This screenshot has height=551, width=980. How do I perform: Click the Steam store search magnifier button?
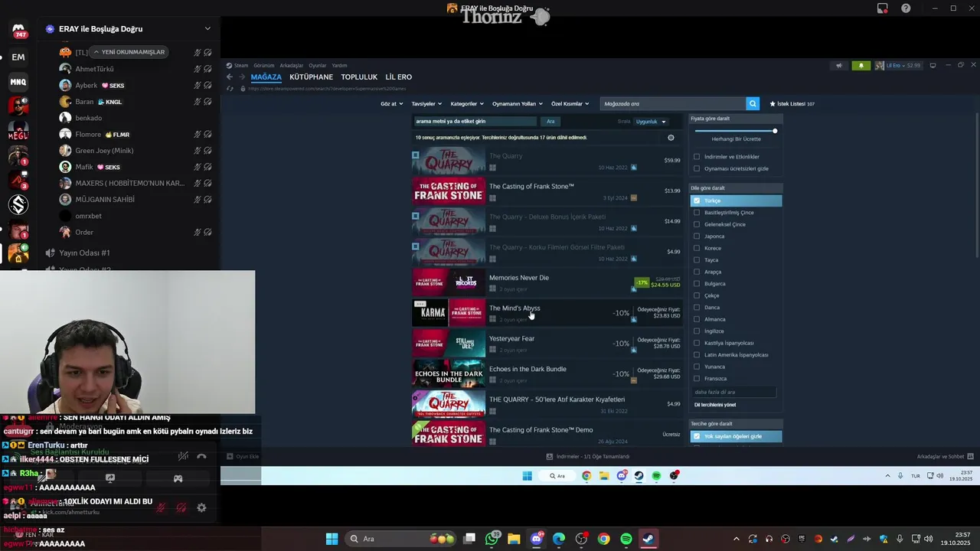(753, 103)
